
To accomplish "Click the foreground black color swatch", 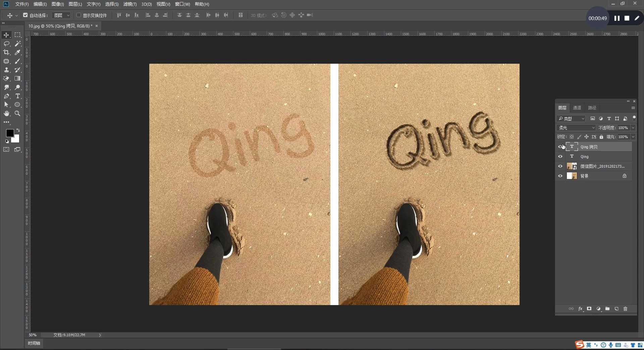I will click(x=9, y=133).
